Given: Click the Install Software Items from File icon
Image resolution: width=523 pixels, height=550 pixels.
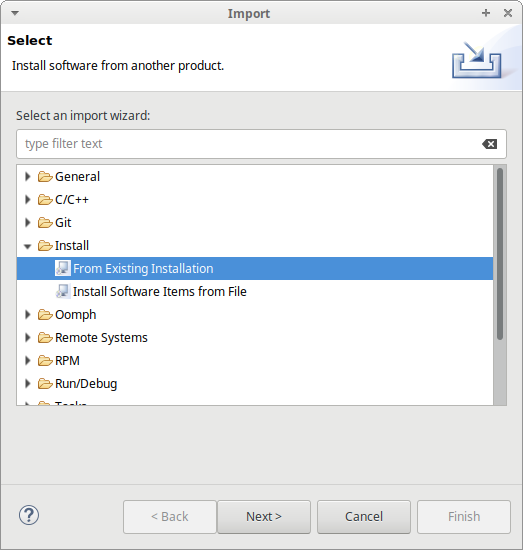Looking at the screenshot, I should click(x=63, y=291).
